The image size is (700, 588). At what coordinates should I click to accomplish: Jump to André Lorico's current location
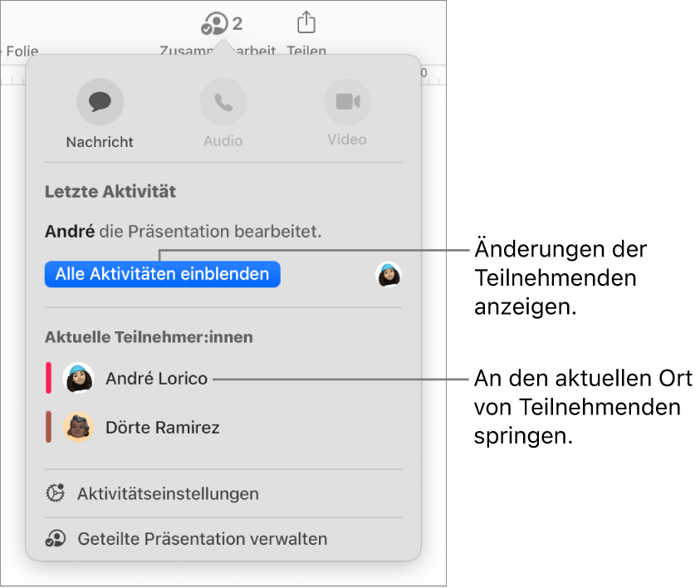156,378
